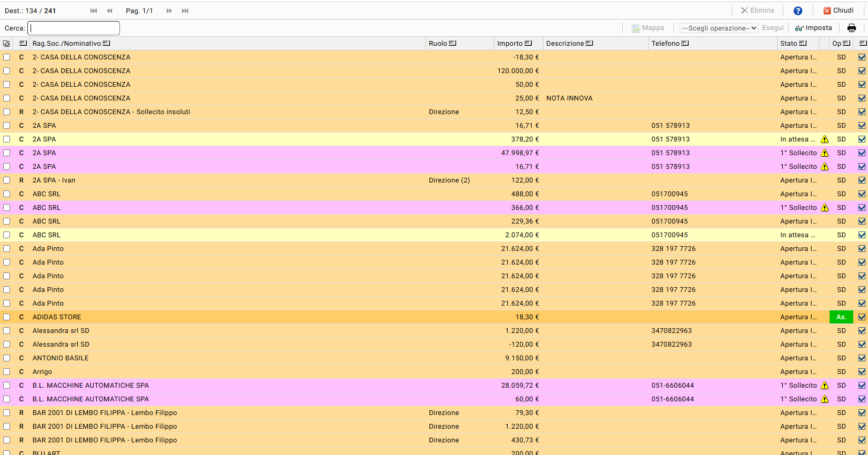868x455 pixels.
Task: Open filter icon beside Op header
Action: 846,43
